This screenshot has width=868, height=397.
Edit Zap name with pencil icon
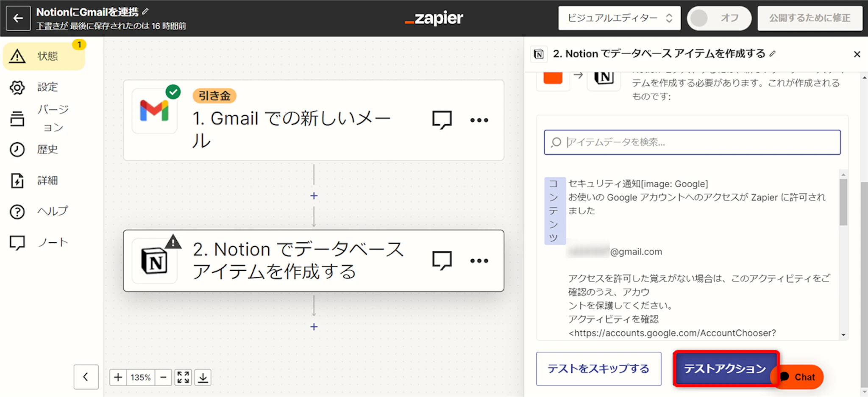[145, 11]
